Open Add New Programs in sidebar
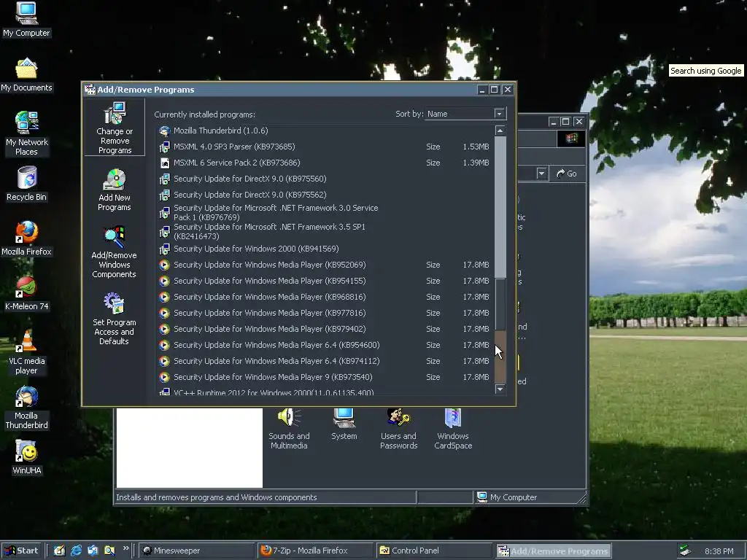The width and height of the screenshot is (747, 560). point(115,190)
